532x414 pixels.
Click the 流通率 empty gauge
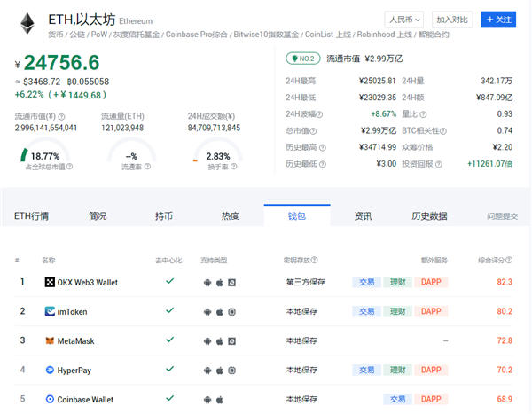131,151
